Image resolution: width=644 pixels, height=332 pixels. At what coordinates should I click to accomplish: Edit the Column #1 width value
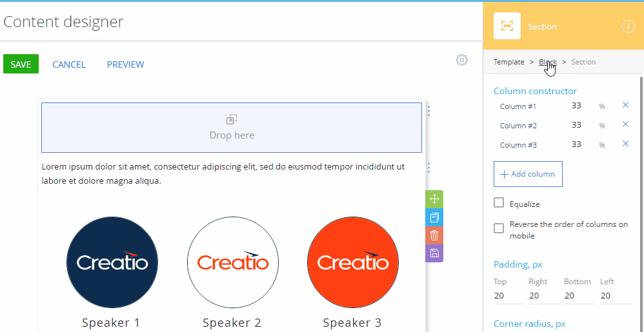tap(576, 106)
